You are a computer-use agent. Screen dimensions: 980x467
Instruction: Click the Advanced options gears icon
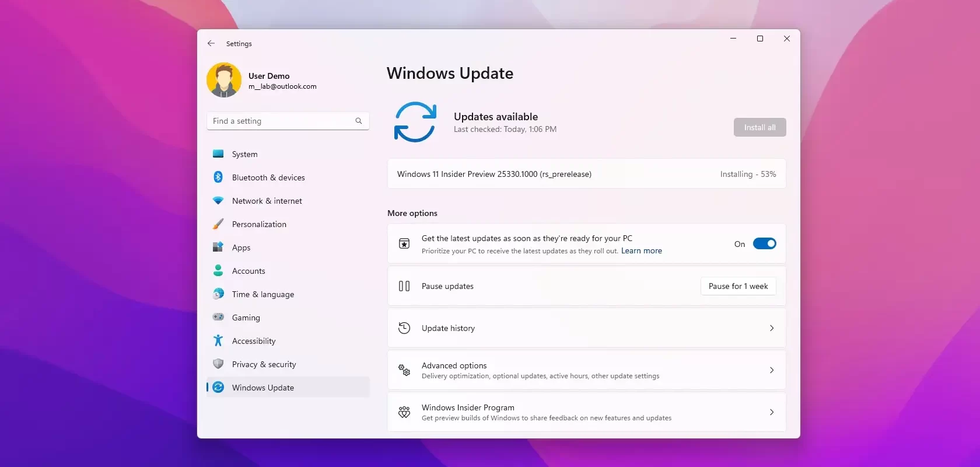point(404,370)
